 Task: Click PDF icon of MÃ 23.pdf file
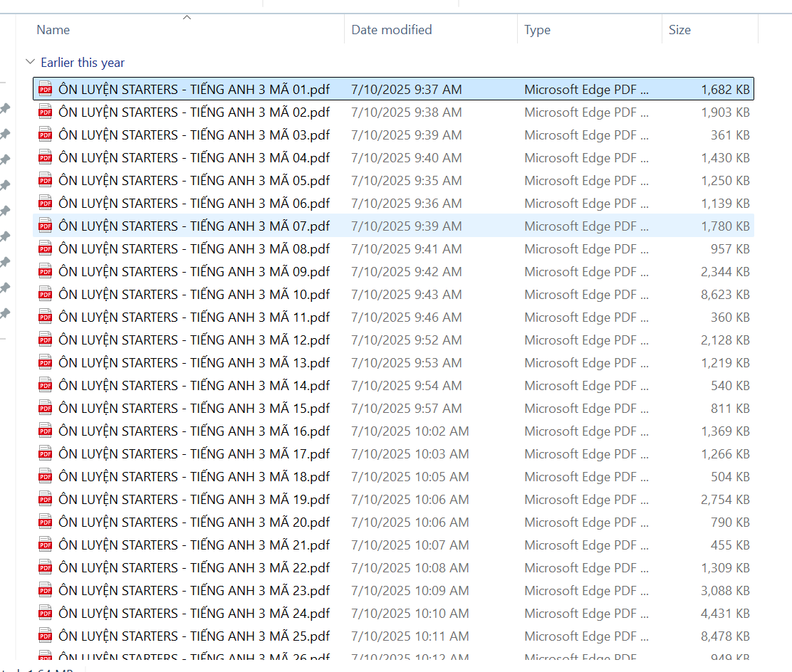(46, 591)
